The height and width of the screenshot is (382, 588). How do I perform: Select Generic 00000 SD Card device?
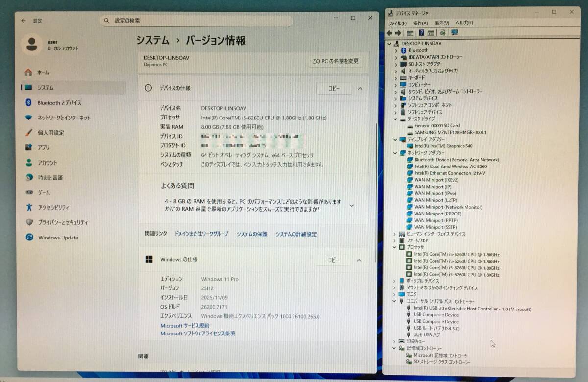click(437, 125)
